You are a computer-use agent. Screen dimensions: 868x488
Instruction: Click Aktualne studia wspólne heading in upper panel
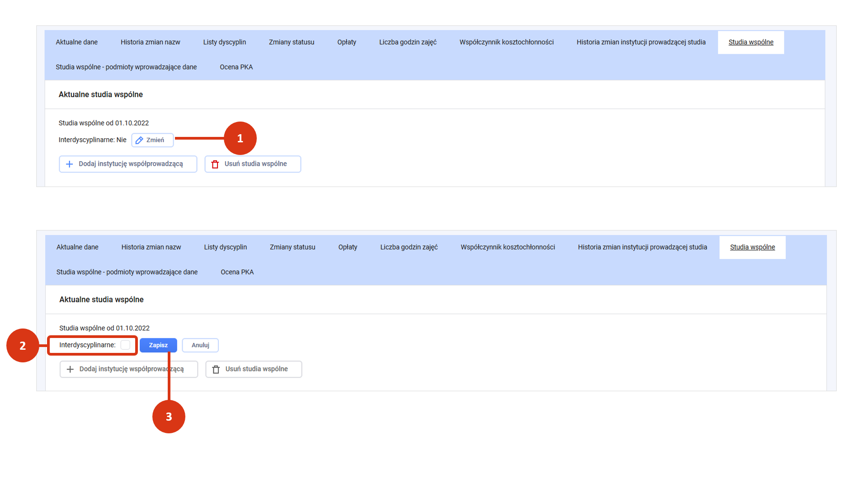(100, 94)
